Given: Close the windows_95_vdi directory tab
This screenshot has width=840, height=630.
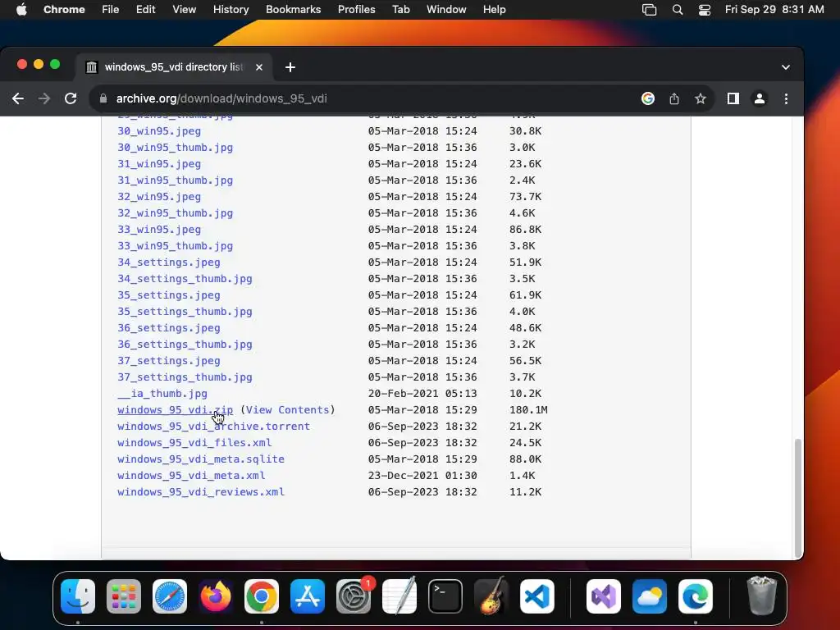Looking at the screenshot, I should [x=258, y=67].
